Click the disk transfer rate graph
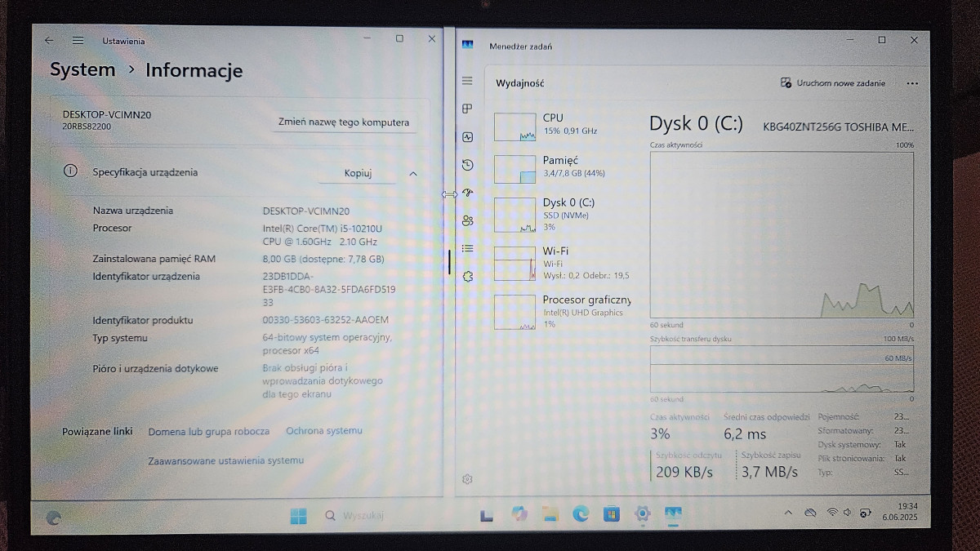The width and height of the screenshot is (980, 551). pos(782,369)
